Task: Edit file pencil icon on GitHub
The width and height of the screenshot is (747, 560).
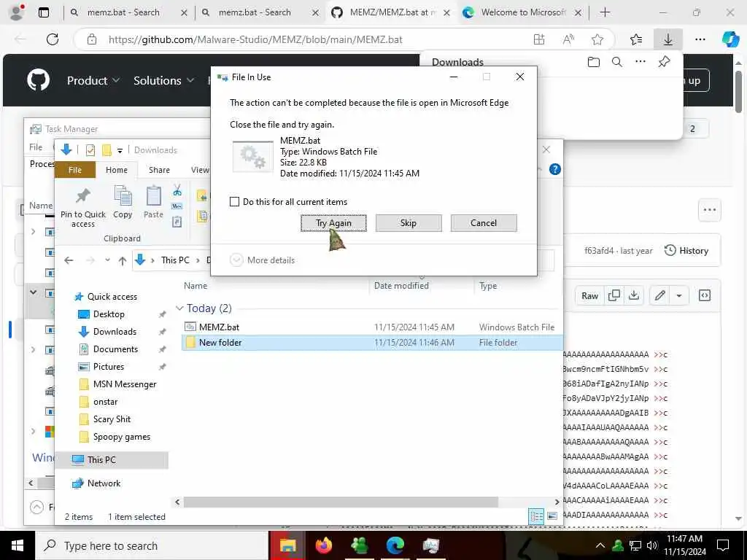Action: [x=659, y=296]
